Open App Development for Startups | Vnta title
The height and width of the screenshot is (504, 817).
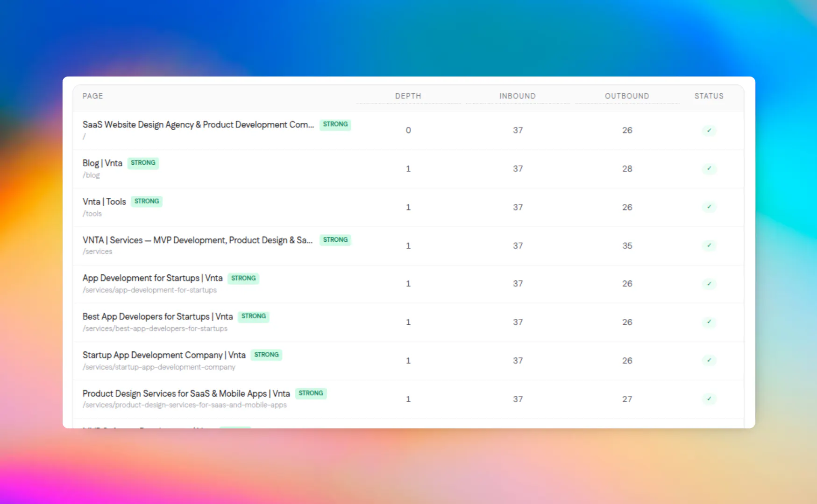(153, 278)
